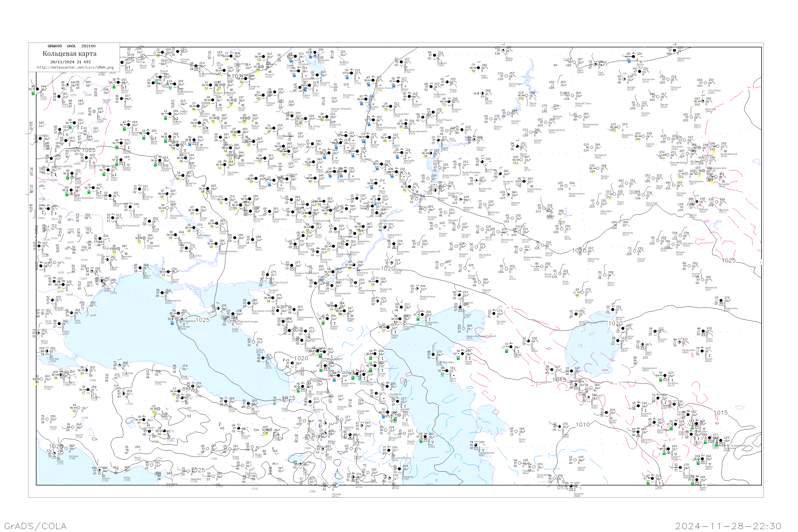Image resolution: width=798 pixels, height=532 pixels.
Task: Click the filled station circle at Палласовка
Action: pos(394,244)
